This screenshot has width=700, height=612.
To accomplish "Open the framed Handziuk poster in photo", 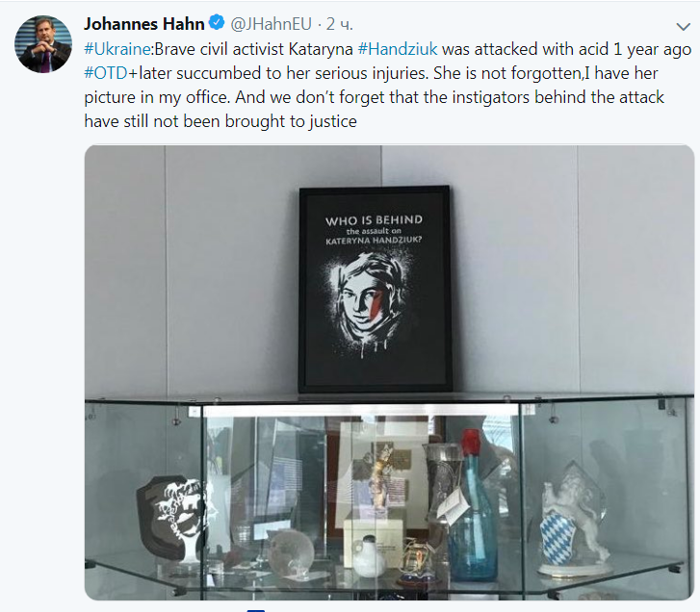I will pos(375,289).
